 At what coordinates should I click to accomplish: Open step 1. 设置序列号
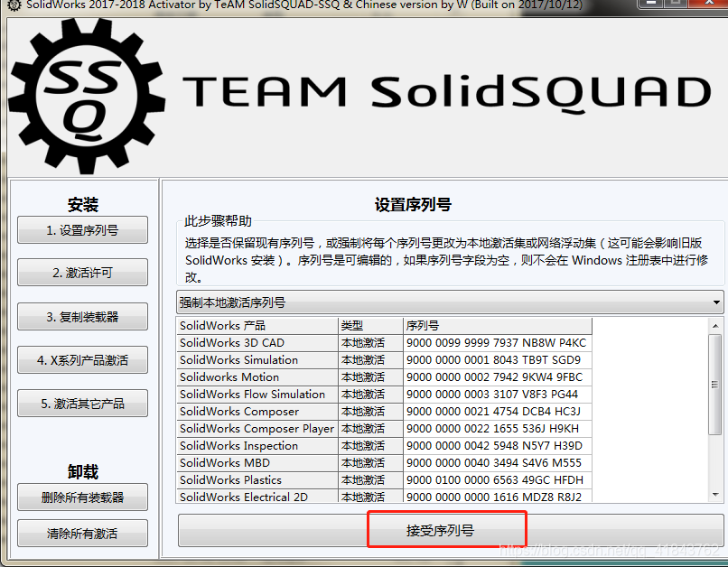click(x=82, y=229)
